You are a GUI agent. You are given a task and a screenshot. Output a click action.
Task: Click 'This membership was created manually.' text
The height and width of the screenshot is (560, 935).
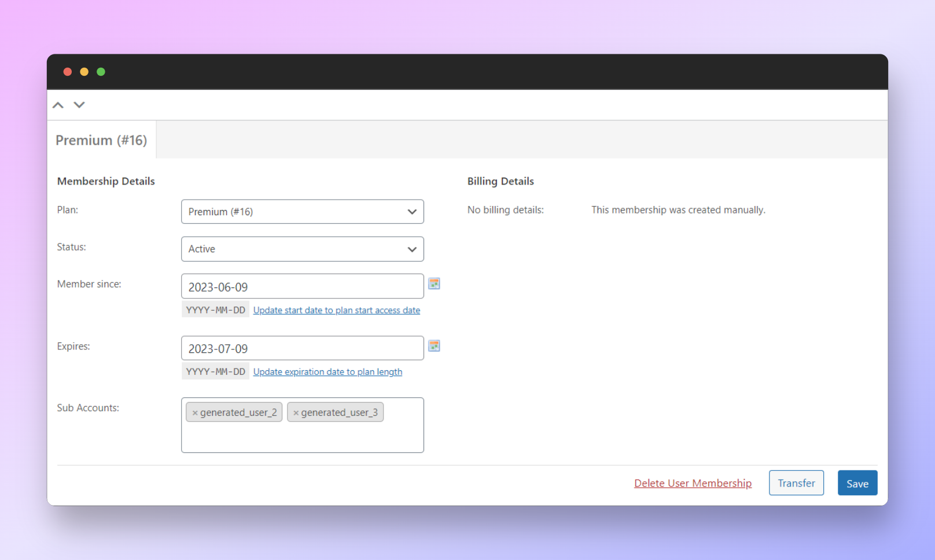(678, 210)
